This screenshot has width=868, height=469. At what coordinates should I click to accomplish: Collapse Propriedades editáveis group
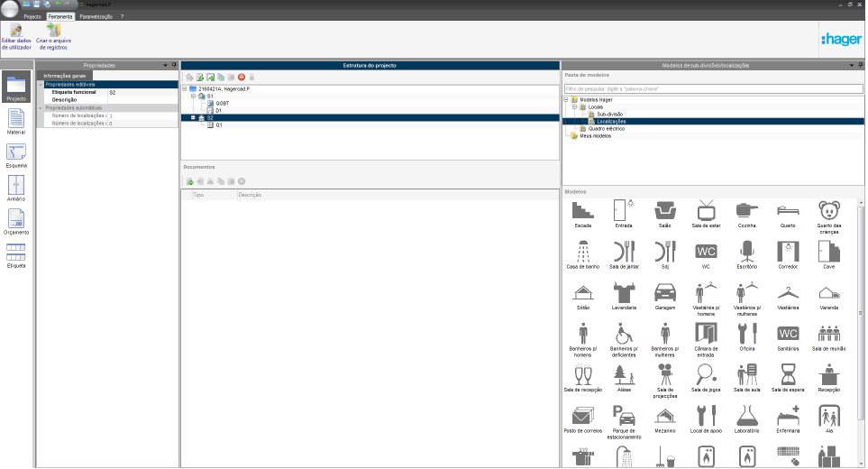(x=41, y=85)
